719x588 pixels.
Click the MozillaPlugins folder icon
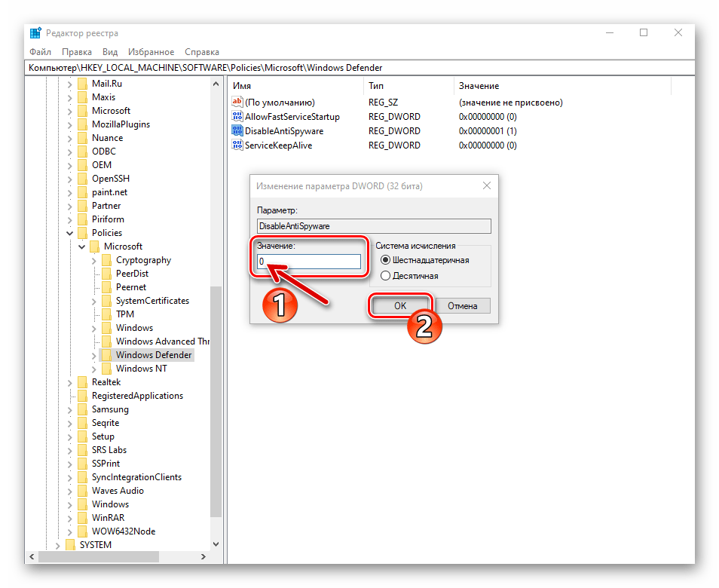(x=83, y=124)
